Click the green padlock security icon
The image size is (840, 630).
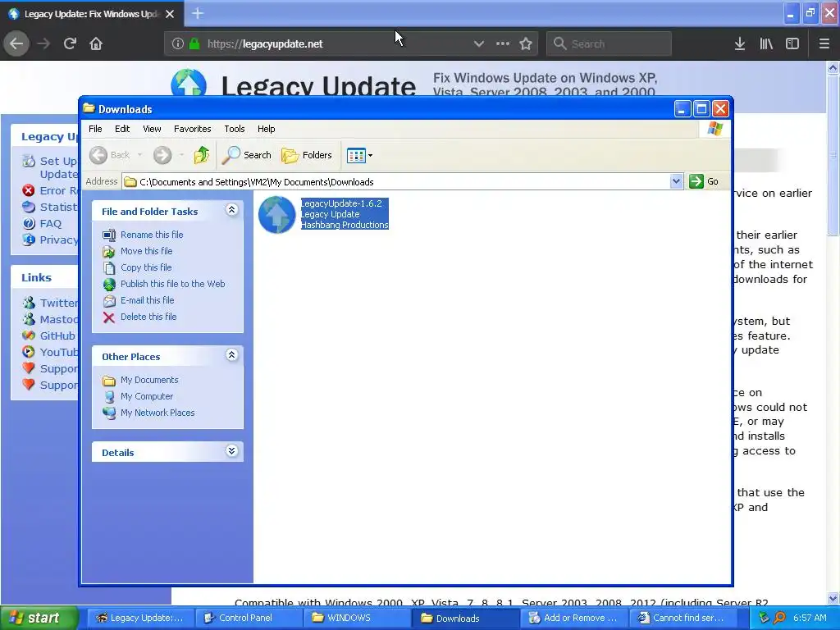tap(194, 44)
